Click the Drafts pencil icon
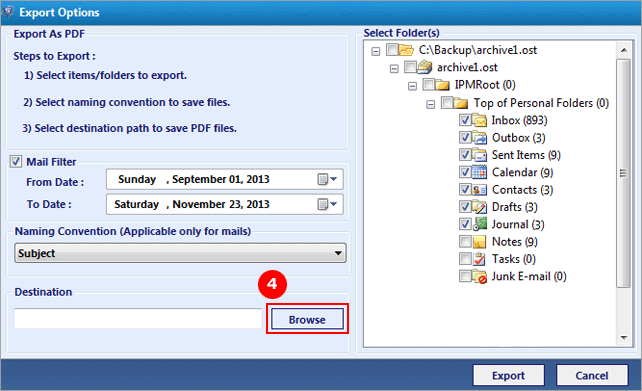This screenshot has height=391, width=642. pyautogui.click(x=479, y=207)
